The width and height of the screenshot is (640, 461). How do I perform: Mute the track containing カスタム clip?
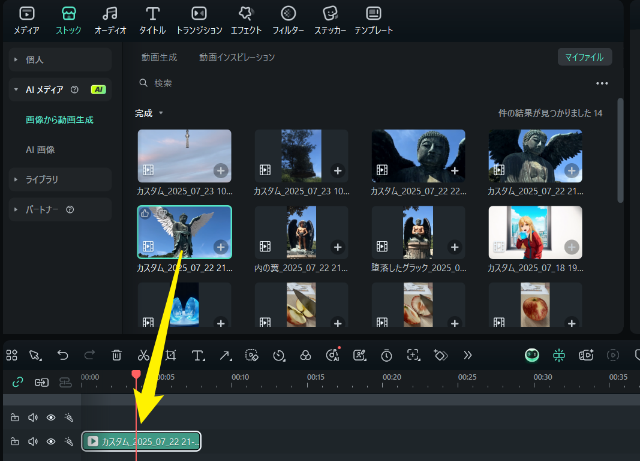point(33,441)
